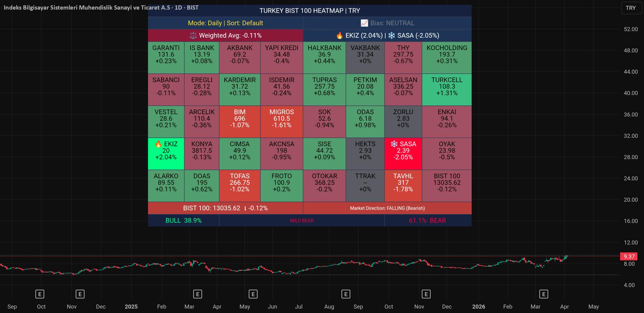The width and height of the screenshot is (644, 313).
Task: Click the TOFAS 266.75 cell
Action: 240,186
